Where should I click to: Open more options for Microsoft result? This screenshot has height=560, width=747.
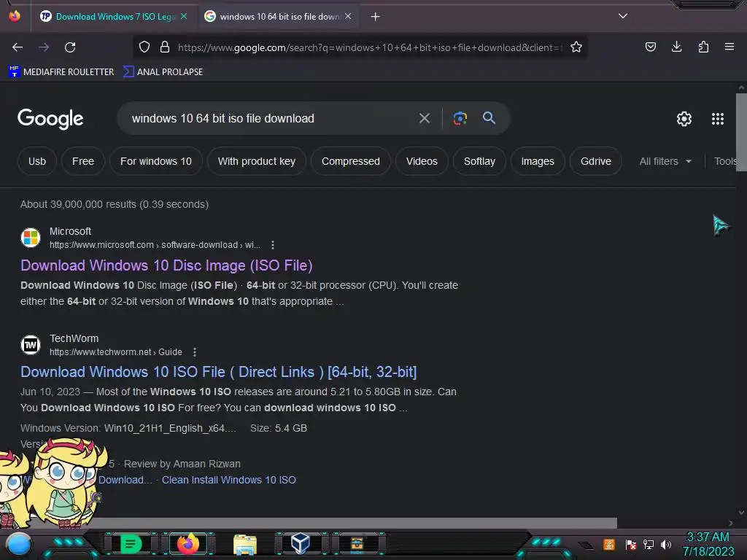coord(273,245)
